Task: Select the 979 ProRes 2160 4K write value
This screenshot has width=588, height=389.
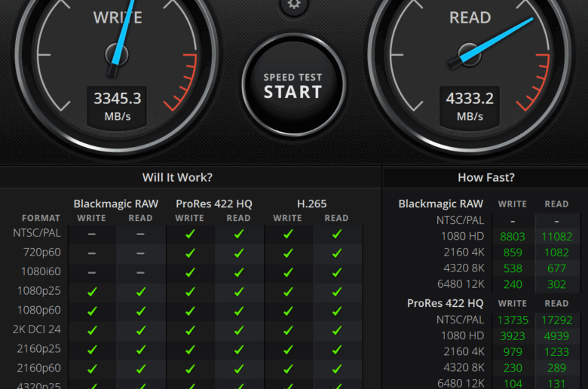Action: 513,352
